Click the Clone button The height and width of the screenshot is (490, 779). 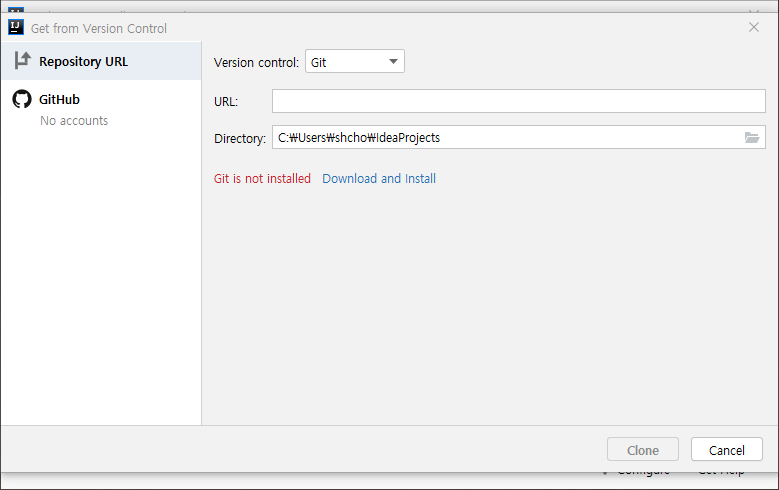(643, 450)
